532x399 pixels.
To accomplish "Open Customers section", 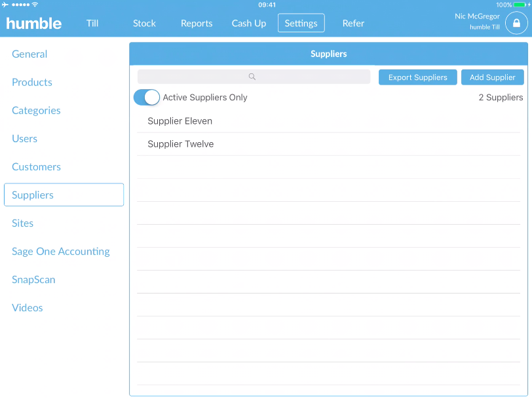I will tap(36, 166).
